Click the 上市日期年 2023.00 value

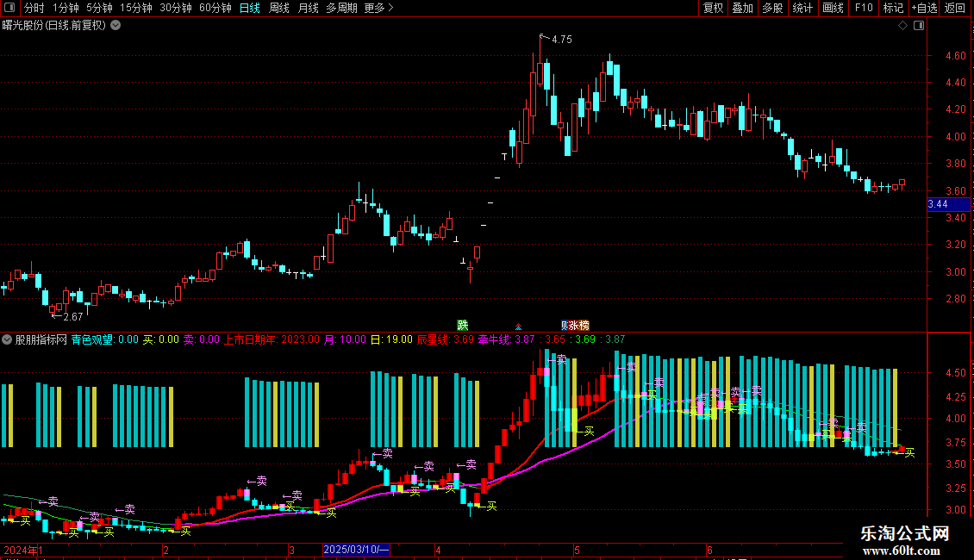pos(272,339)
